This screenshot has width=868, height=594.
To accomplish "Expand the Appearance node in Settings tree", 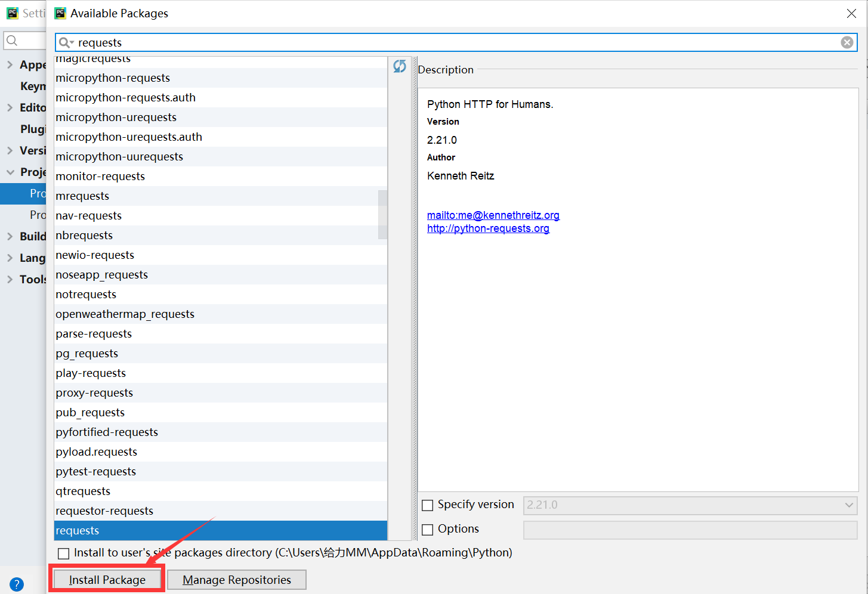I will click(x=10, y=64).
